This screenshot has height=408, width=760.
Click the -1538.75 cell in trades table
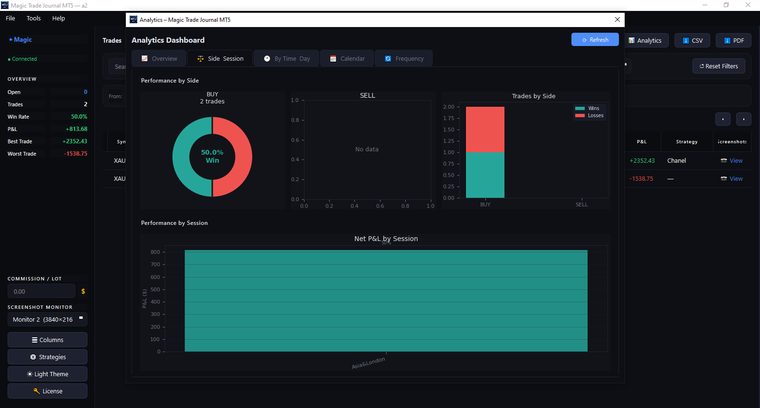[x=641, y=179]
